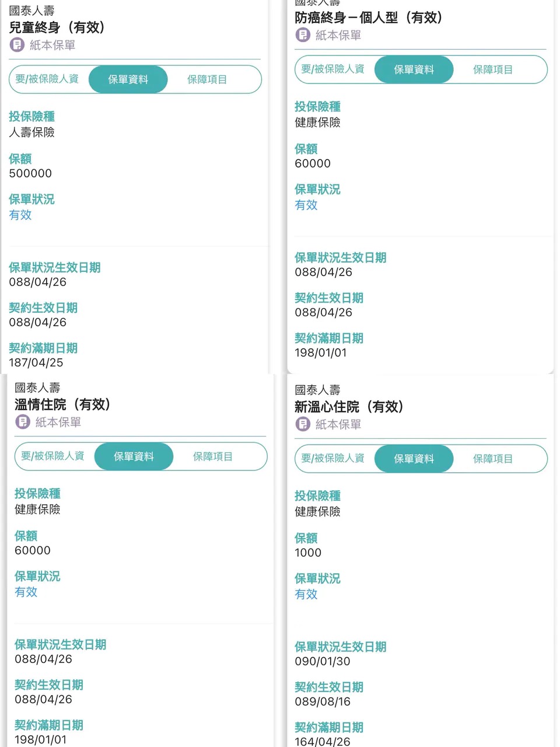Click 契約滿期日期 164/04/26 in 新溫心住院 card
This screenshot has height=747, width=560.
(x=323, y=741)
